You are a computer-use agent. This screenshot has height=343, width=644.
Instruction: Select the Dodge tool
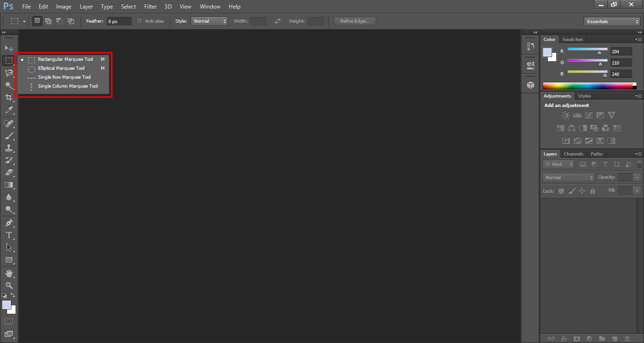[9, 209]
